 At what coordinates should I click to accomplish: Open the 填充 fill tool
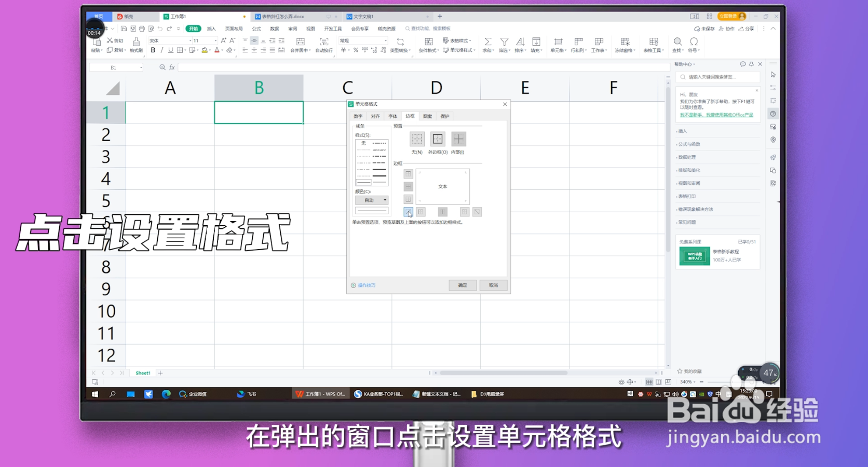click(x=536, y=45)
